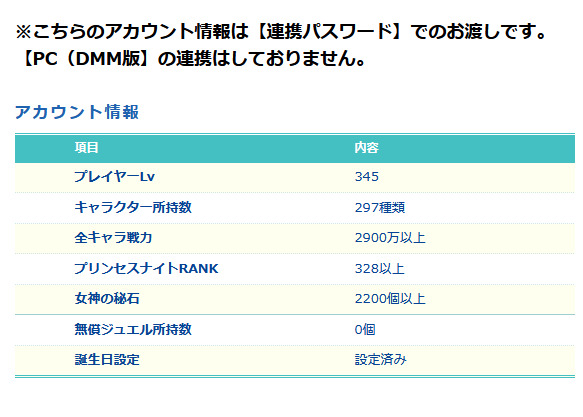
Task: Click the value 345
Action: [x=367, y=177]
